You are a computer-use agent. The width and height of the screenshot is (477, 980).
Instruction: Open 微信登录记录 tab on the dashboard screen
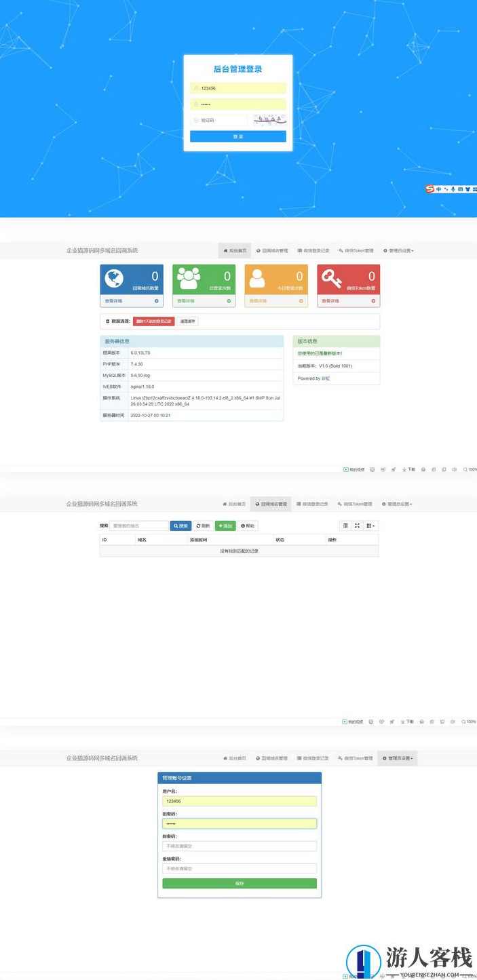[313, 250]
